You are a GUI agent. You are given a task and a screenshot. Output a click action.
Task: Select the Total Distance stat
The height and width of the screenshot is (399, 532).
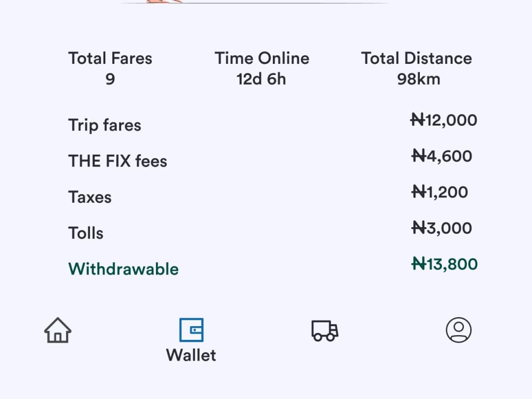point(417,68)
